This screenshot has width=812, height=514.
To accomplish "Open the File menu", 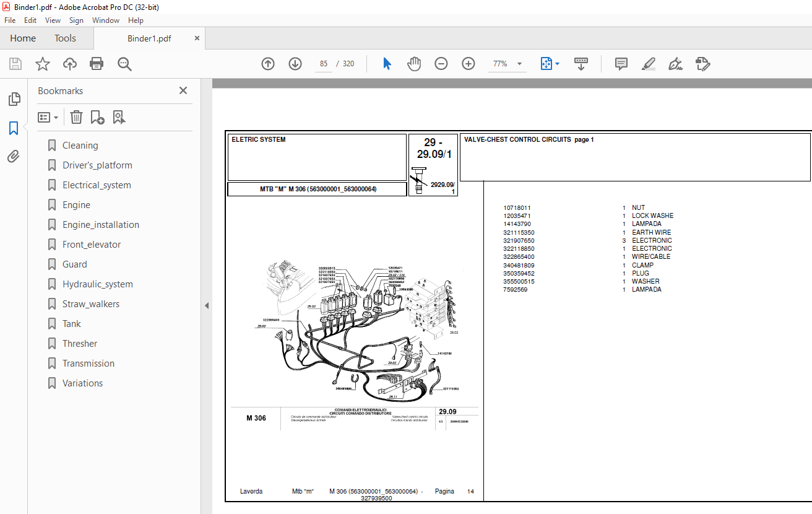I will tap(10, 20).
